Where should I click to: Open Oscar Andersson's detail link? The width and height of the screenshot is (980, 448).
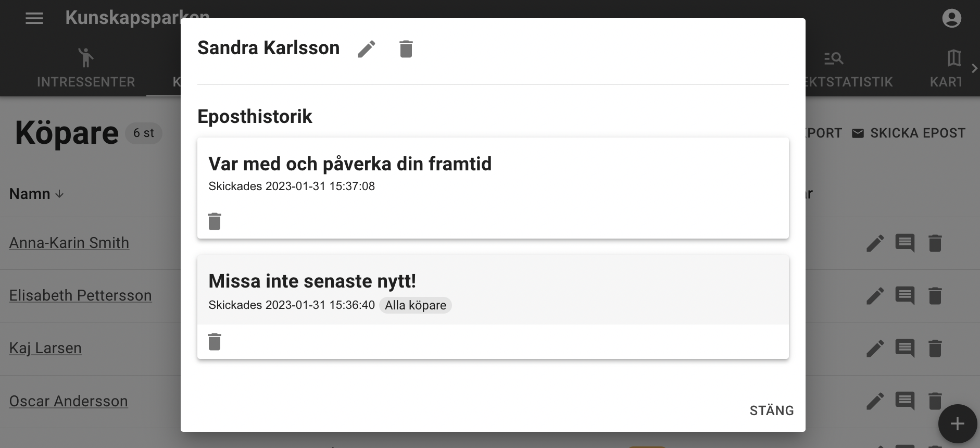pos(68,401)
